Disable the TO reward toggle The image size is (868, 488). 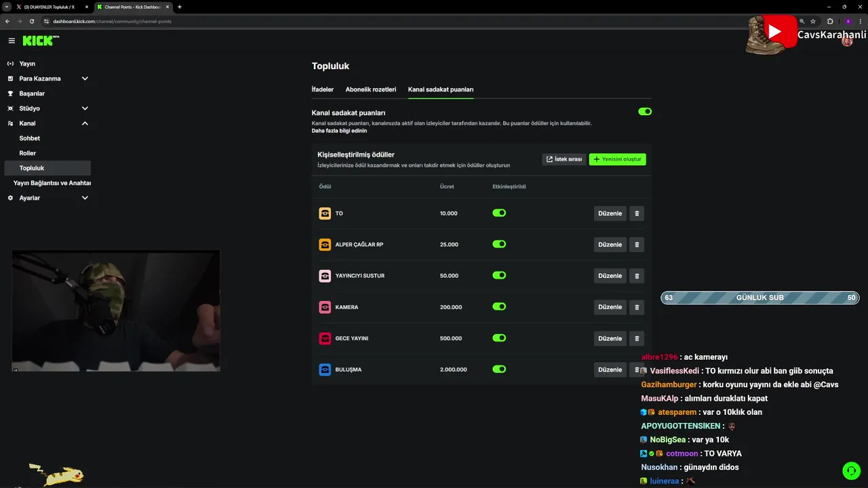499,213
